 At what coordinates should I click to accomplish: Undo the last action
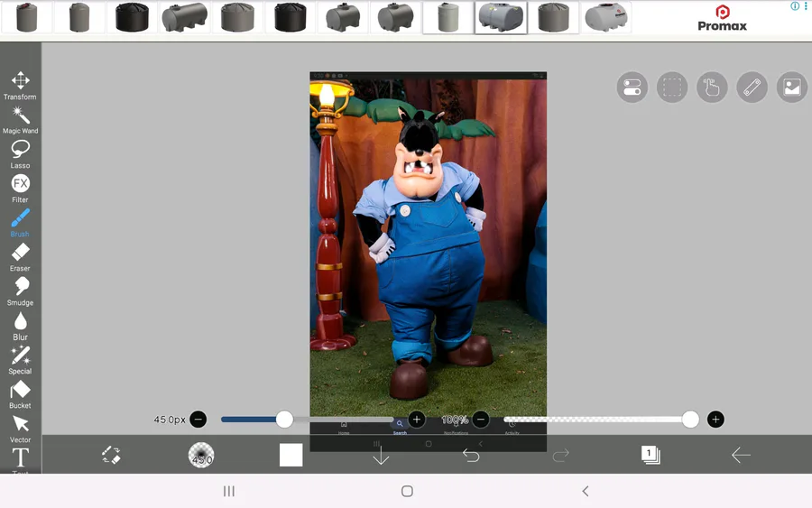click(471, 455)
